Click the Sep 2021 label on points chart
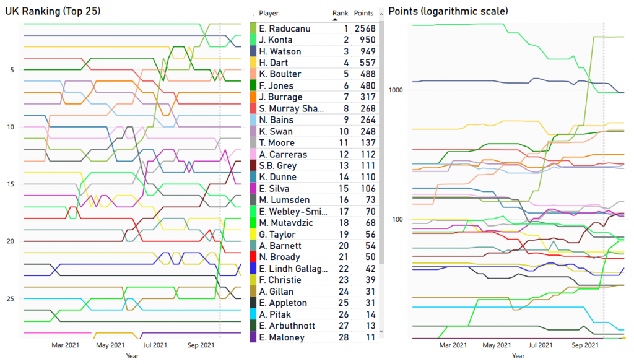634x364 pixels. [585, 345]
